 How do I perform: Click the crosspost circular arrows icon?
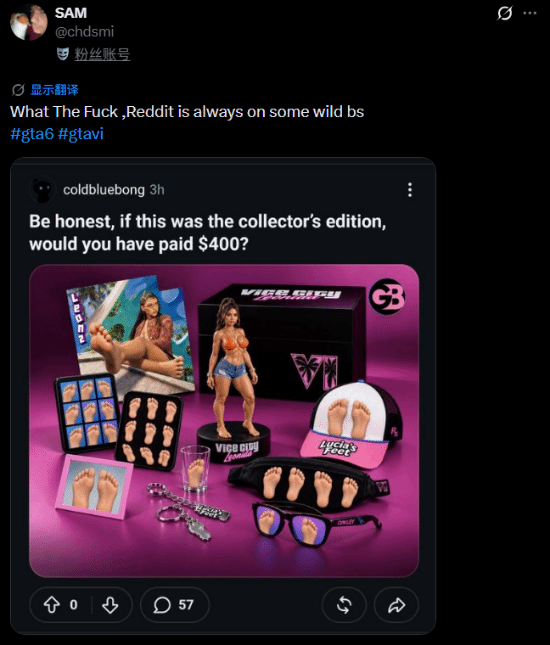coord(344,605)
